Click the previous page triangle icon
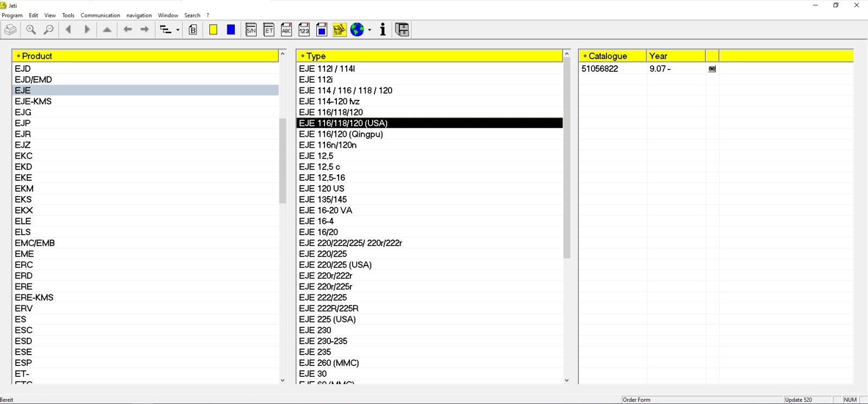868x404 pixels. (68, 30)
